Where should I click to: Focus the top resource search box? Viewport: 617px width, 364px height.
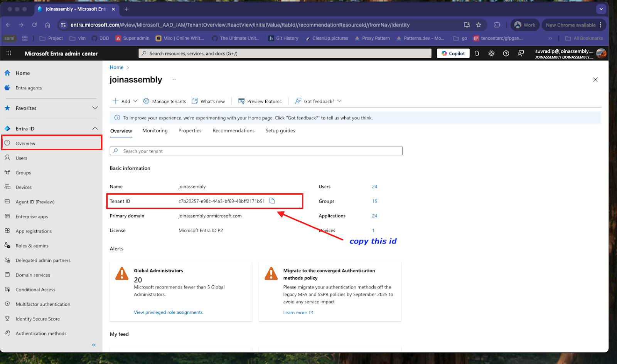click(285, 54)
